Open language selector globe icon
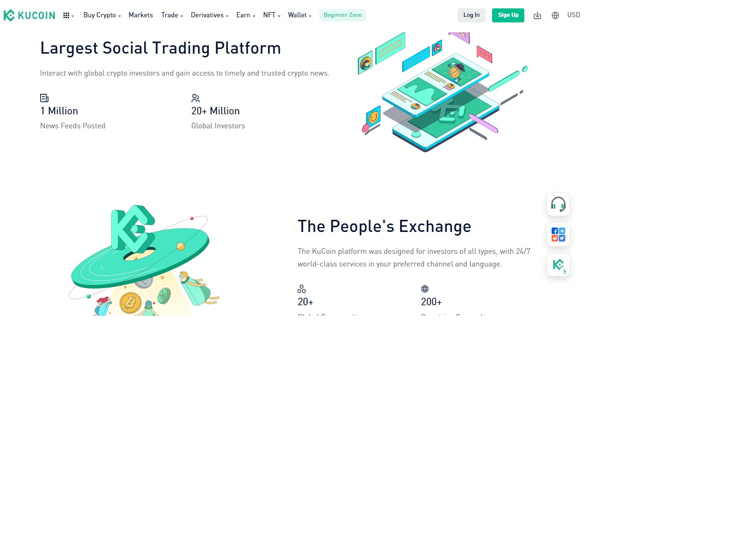The image size is (747, 560). point(555,15)
